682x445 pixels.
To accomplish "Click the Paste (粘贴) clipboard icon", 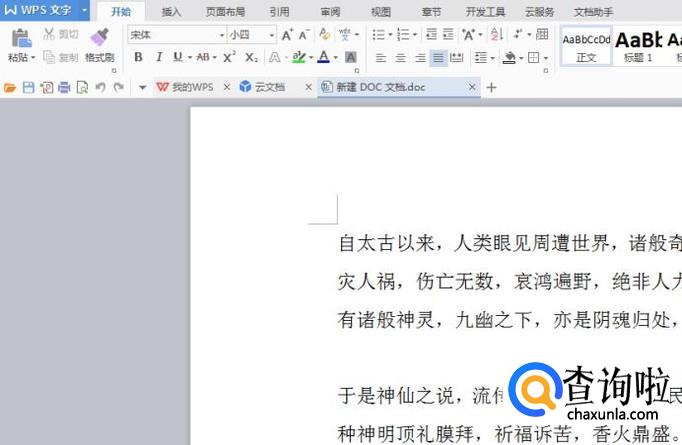I will click(x=20, y=38).
